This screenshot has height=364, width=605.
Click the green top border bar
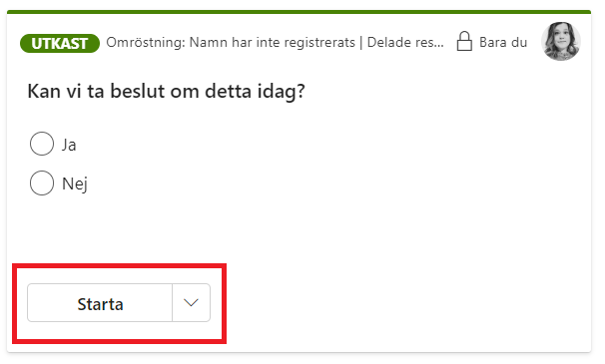pos(300,12)
